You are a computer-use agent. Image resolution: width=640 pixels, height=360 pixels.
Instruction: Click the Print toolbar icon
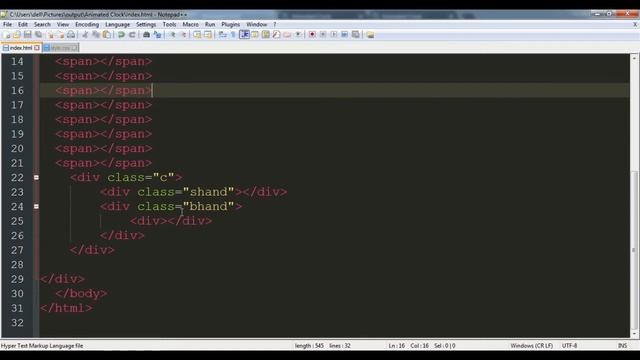pyautogui.click(x=71, y=35)
